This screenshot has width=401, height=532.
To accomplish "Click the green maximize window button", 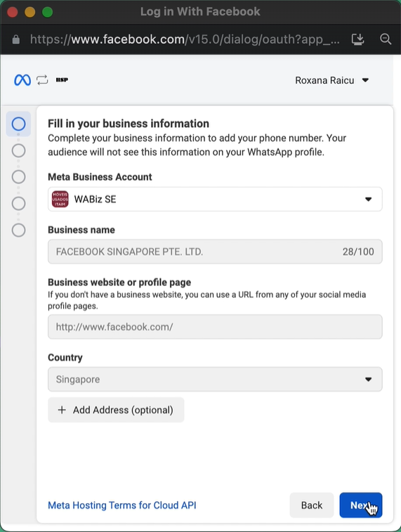I will click(x=47, y=12).
